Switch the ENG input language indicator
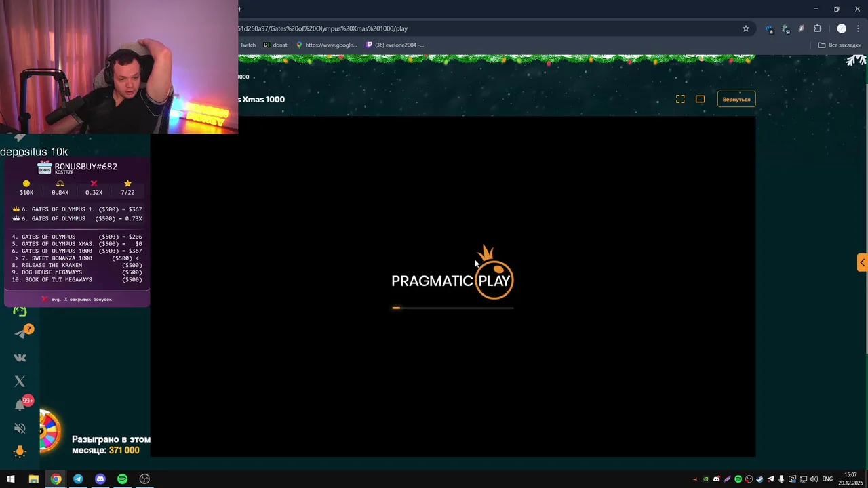Viewport: 868px width, 488px height. (x=827, y=479)
